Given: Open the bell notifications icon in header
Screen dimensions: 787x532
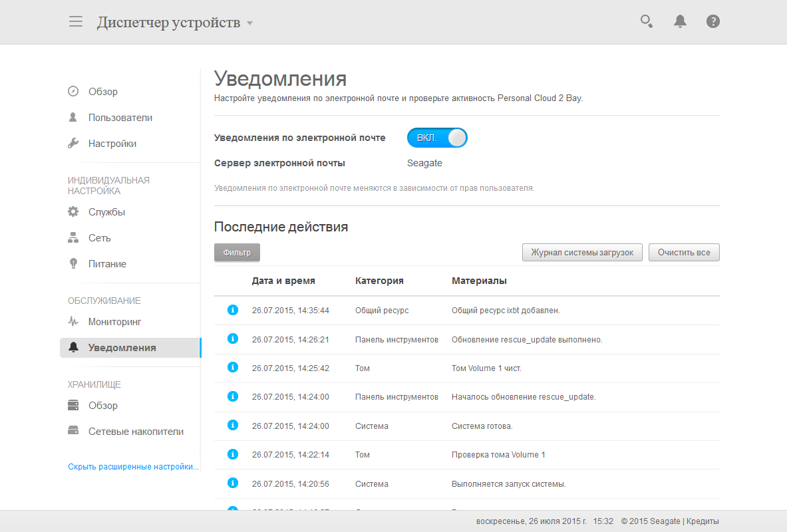Looking at the screenshot, I should (680, 21).
